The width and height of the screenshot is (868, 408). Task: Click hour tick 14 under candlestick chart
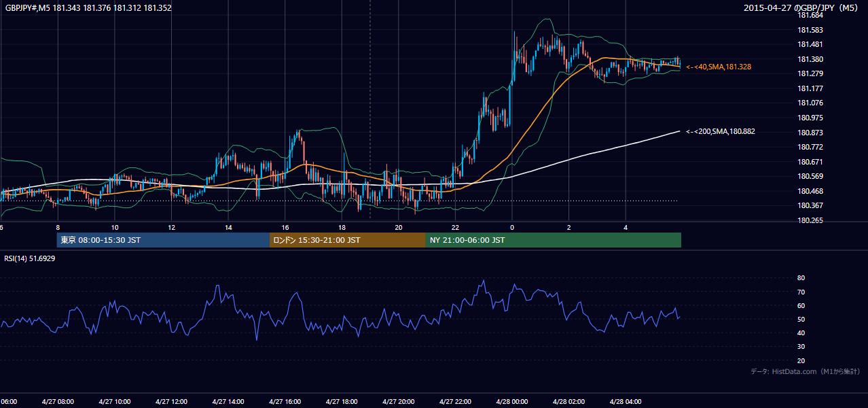pyautogui.click(x=228, y=227)
